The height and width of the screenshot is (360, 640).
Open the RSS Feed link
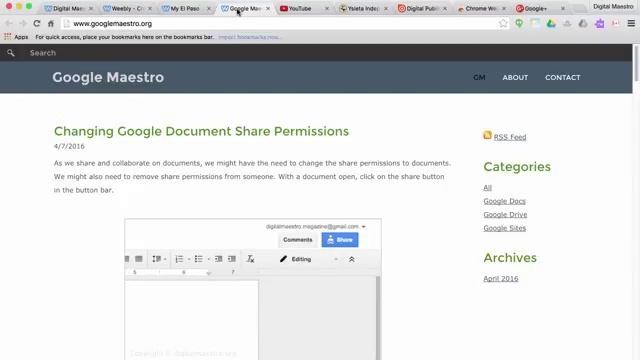(x=510, y=137)
